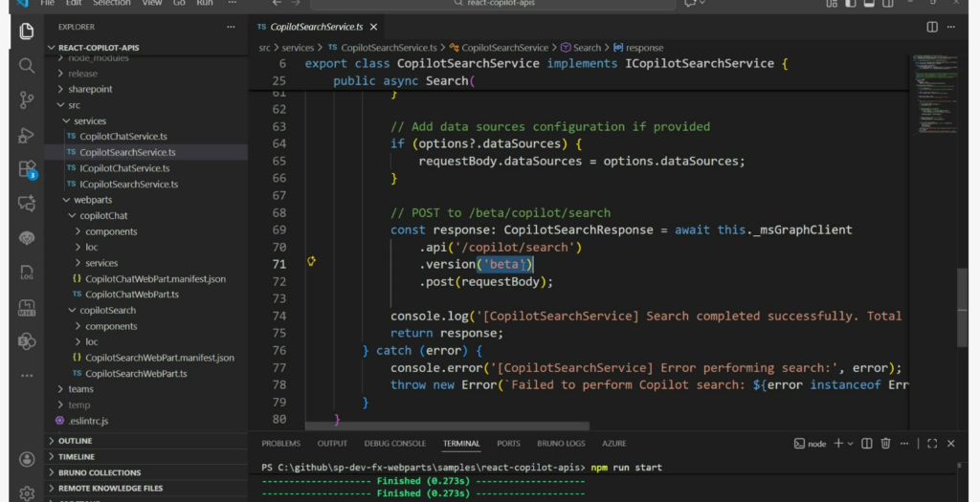Viewport: 980px width, 502px height.
Task: Switch to the DEBUG CONSOLE tab
Action: click(394, 444)
